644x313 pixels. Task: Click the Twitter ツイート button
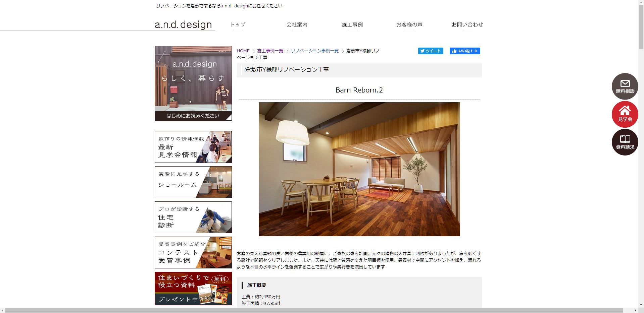(x=431, y=51)
